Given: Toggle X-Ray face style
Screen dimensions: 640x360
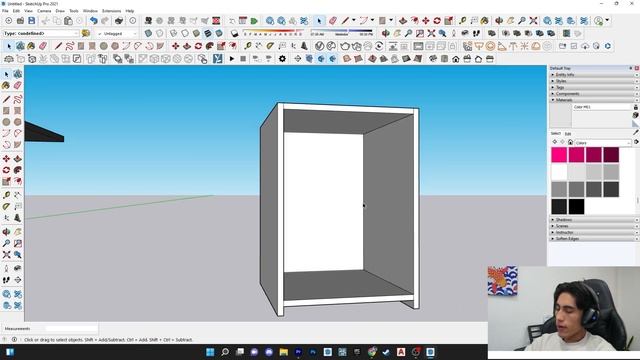Looking at the screenshot, I should 149,33.
